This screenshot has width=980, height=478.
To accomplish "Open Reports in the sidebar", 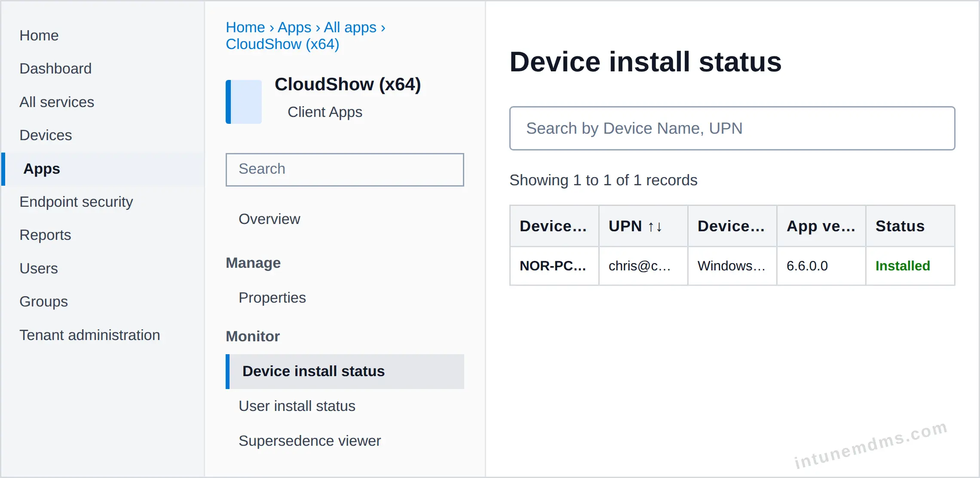I will tap(45, 235).
